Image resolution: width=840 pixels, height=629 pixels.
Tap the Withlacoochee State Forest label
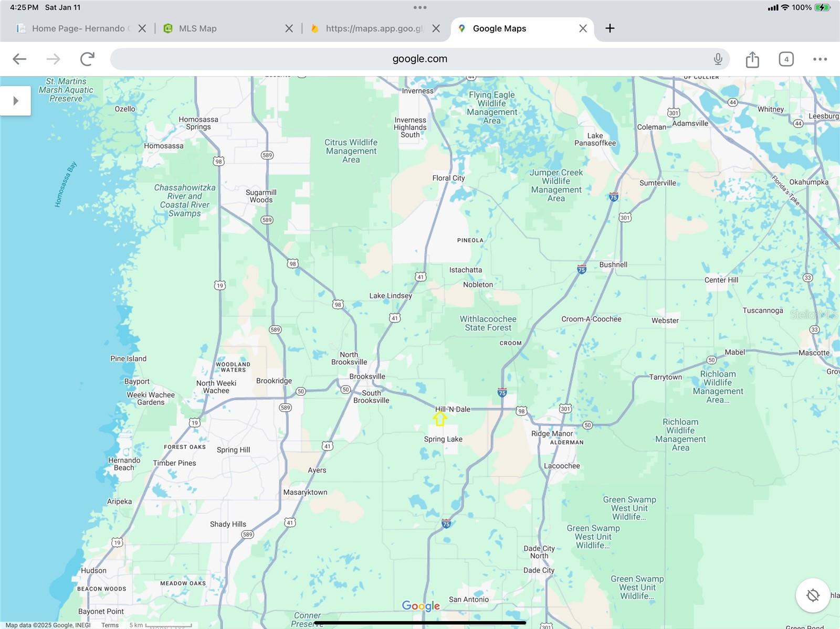(488, 323)
